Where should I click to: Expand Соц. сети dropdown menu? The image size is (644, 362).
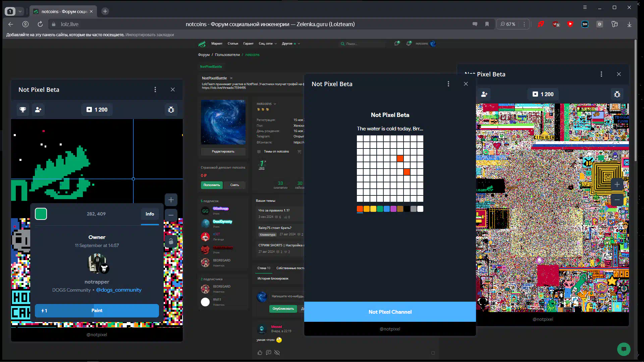coord(268,44)
